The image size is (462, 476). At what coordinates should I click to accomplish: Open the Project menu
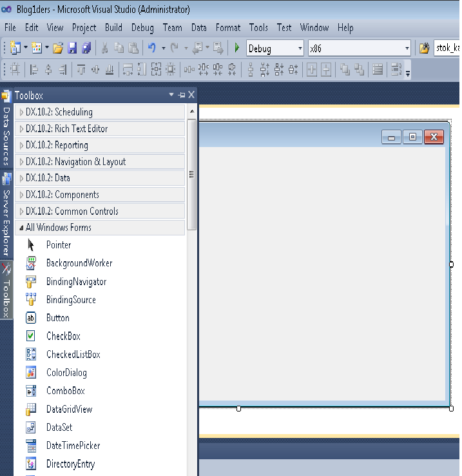[x=84, y=28]
